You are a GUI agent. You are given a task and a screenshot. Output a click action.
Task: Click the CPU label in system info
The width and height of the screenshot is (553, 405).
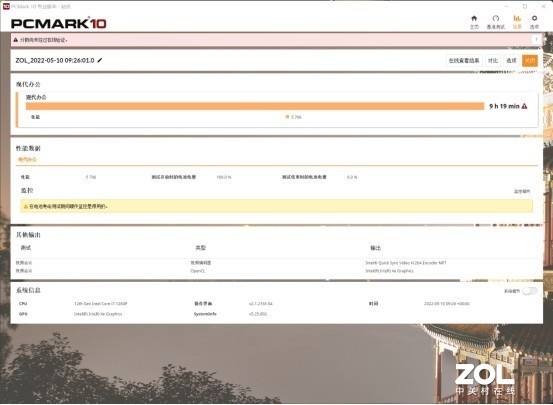pos(23,304)
